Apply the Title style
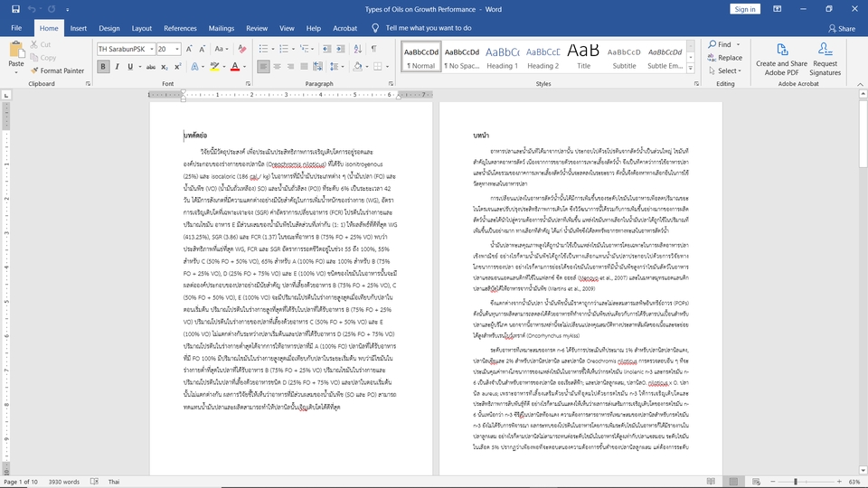The image size is (868, 488). click(583, 57)
